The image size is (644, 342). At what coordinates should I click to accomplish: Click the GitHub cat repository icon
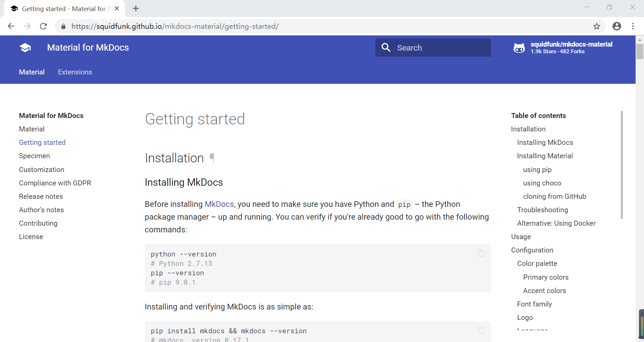pyautogui.click(x=519, y=48)
